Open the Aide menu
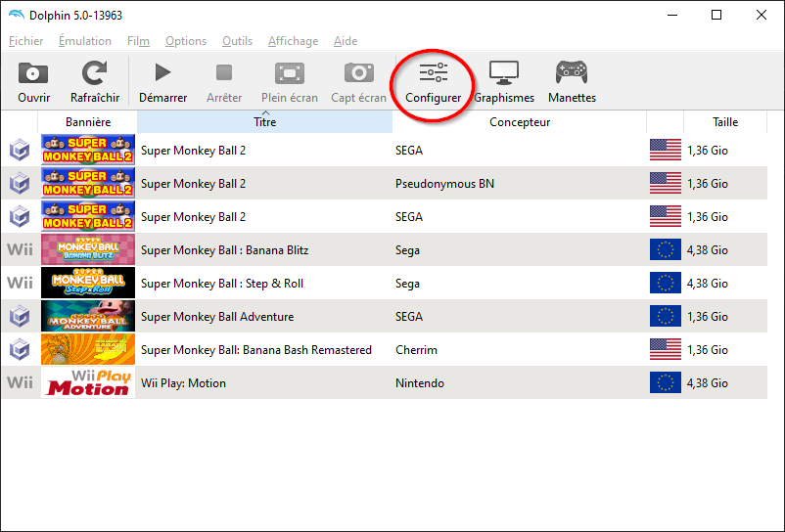785x532 pixels. click(x=346, y=41)
